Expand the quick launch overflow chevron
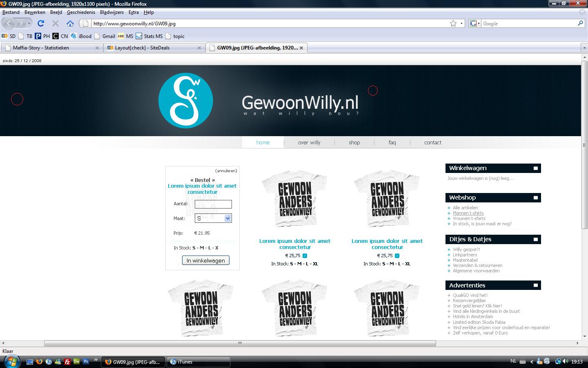The width and height of the screenshot is (588, 368). click(96, 360)
